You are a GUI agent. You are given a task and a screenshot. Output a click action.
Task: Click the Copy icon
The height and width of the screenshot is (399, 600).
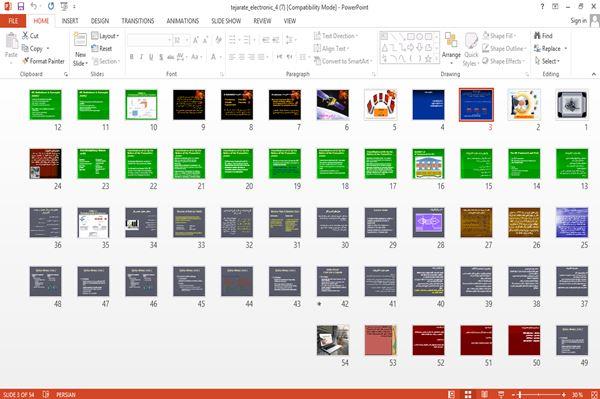(25, 49)
